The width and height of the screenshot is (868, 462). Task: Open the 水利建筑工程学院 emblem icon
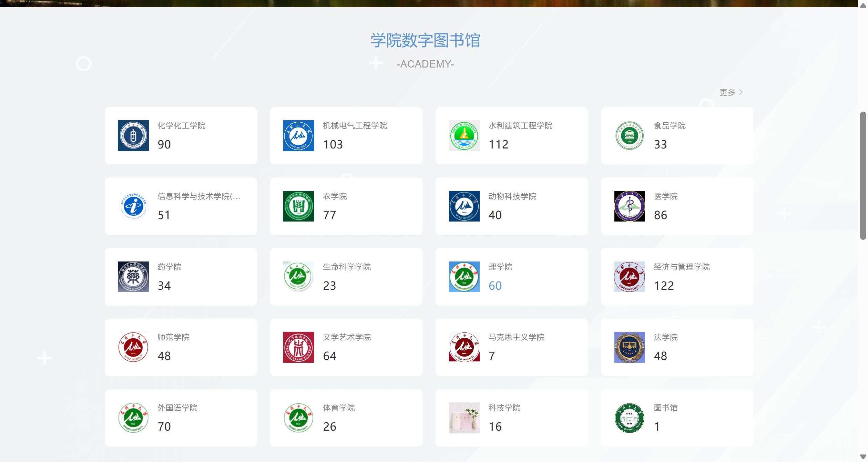[464, 136]
